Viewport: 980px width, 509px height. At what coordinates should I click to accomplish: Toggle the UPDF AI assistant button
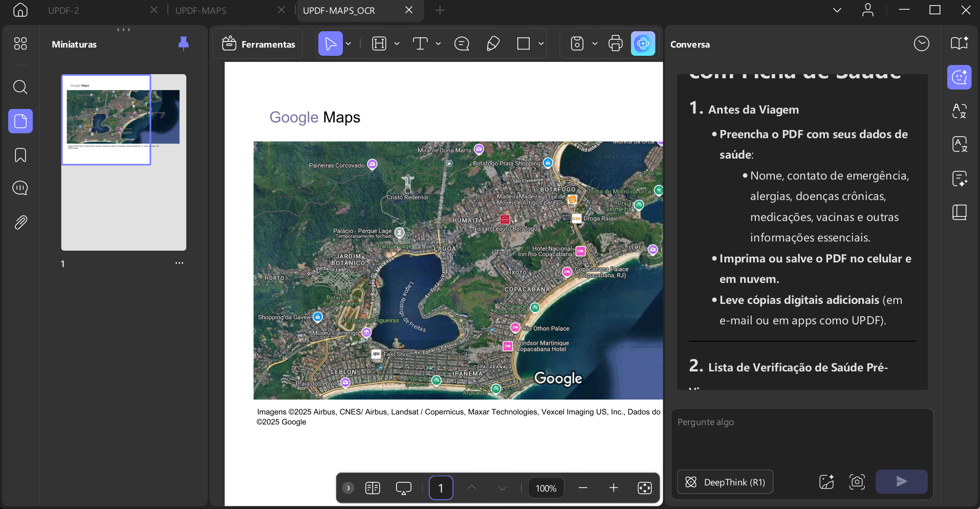click(x=643, y=44)
